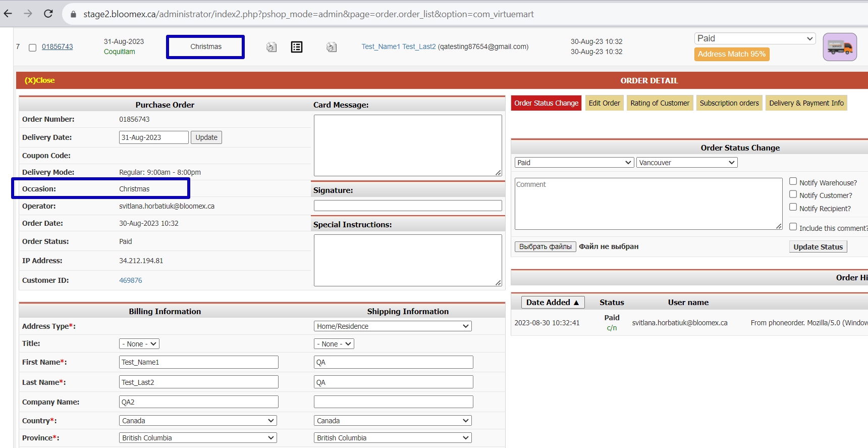The height and width of the screenshot is (448, 868).
Task: Click the Address Match 95% button
Action: [732, 54]
